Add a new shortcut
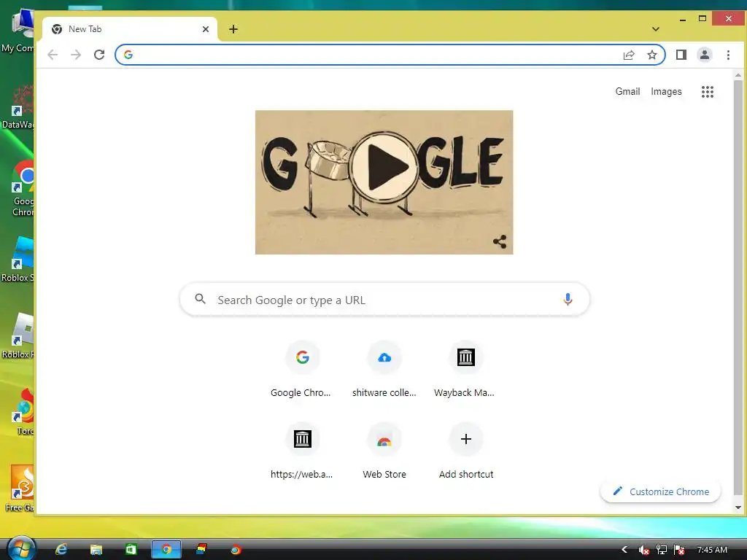Screen dimensions: 747x560 (x=465, y=451)
